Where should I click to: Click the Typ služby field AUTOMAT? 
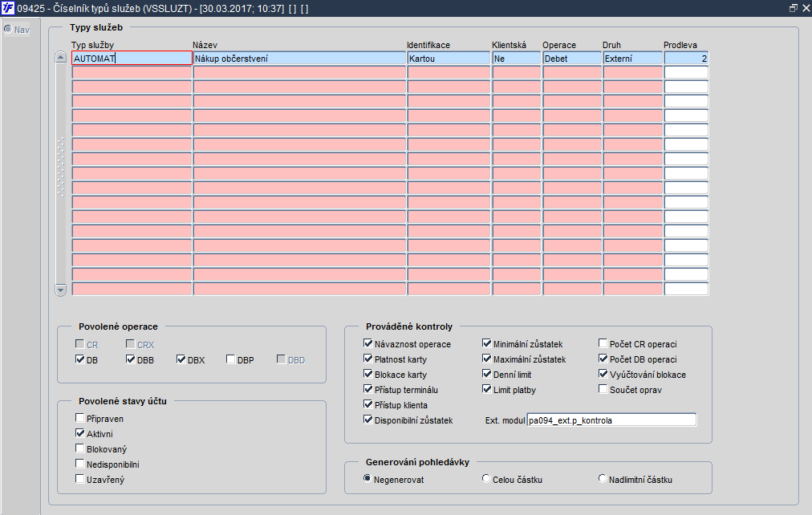tap(132, 58)
